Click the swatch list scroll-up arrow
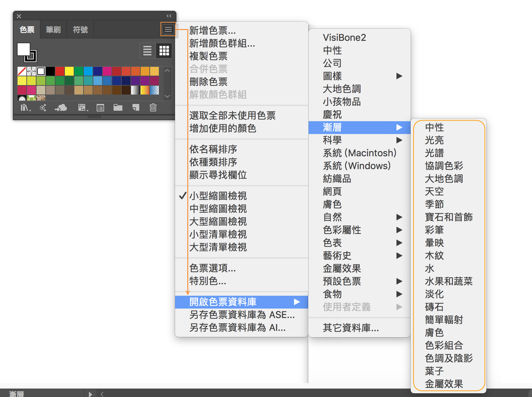Viewport: 532px width, 397px height. click(x=167, y=71)
